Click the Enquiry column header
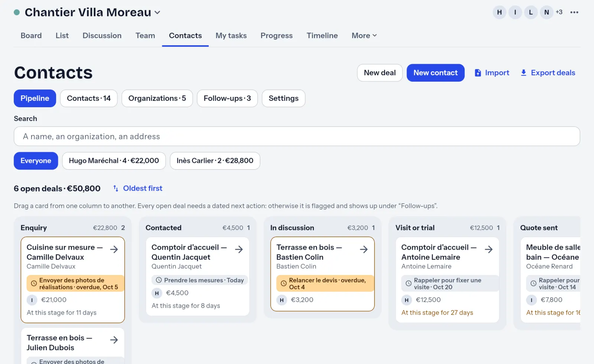This screenshot has width=594, height=364. 34,227
